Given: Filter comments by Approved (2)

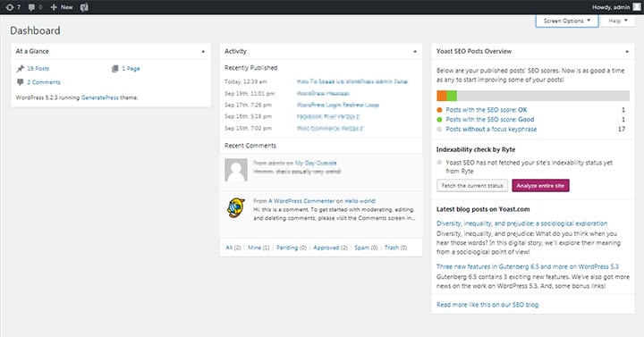Looking at the screenshot, I should click(x=330, y=248).
